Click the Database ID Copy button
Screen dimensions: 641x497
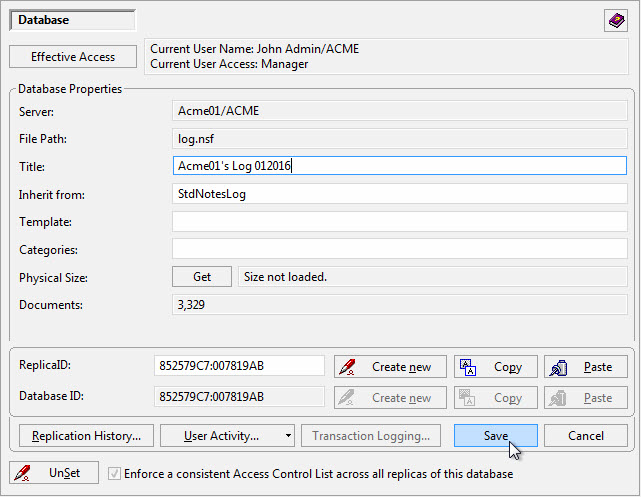(495, 398)
